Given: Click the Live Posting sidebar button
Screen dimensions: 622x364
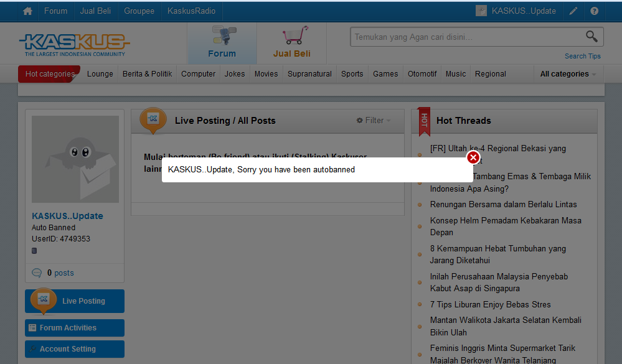Looking at the screenshot, I should [x=75, y=301].
